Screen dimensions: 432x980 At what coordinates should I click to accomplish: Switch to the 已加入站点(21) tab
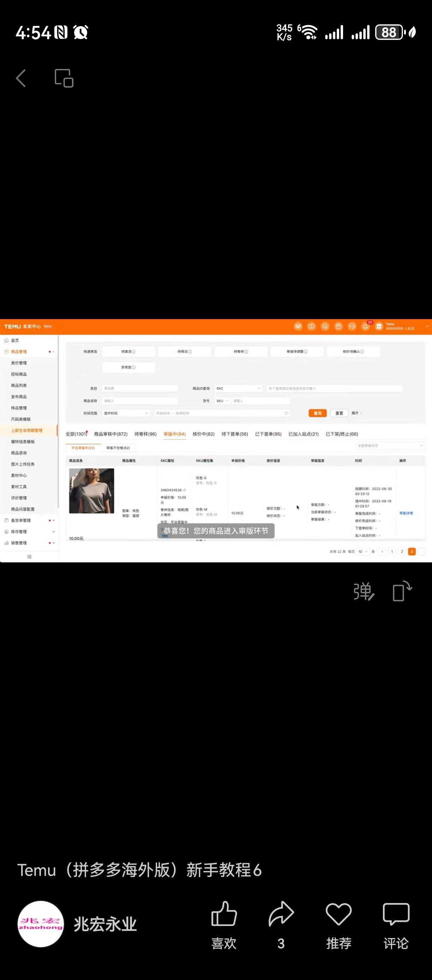[x=304, y=434]
